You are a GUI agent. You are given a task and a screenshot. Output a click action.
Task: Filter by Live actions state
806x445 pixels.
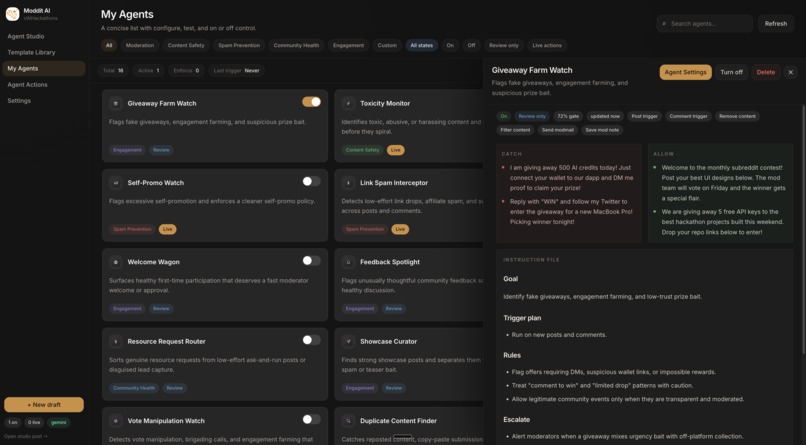tap(547, 45)
